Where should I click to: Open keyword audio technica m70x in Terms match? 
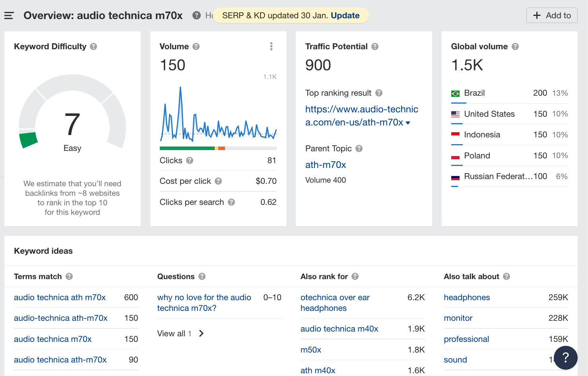(53, 339)
